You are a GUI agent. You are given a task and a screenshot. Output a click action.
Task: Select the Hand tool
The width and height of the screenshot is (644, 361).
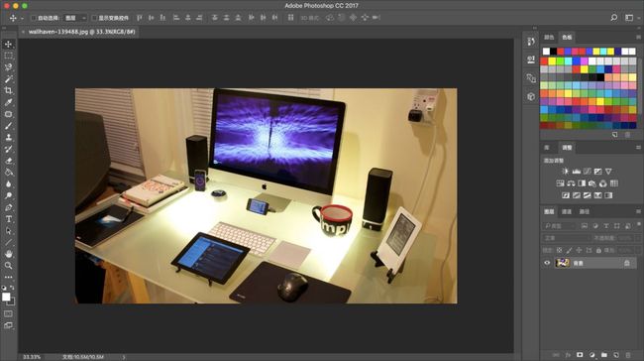[x=8, y=254]
